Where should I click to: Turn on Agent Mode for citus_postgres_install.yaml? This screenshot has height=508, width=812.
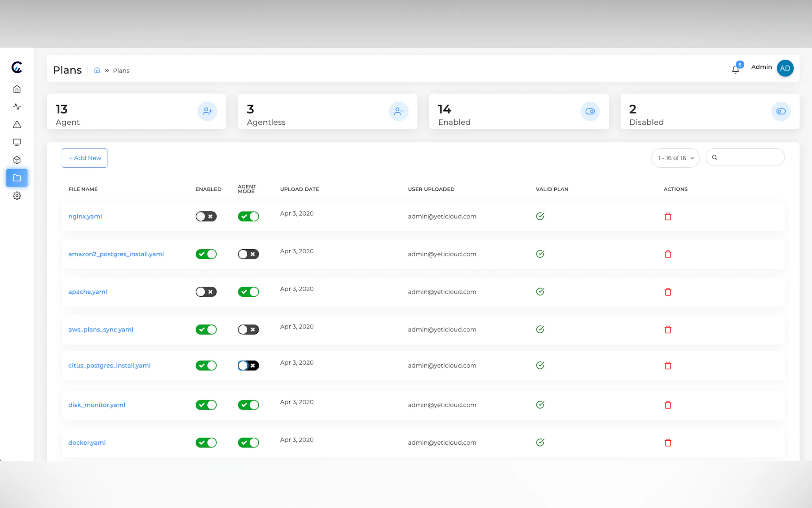click(248, 366)
